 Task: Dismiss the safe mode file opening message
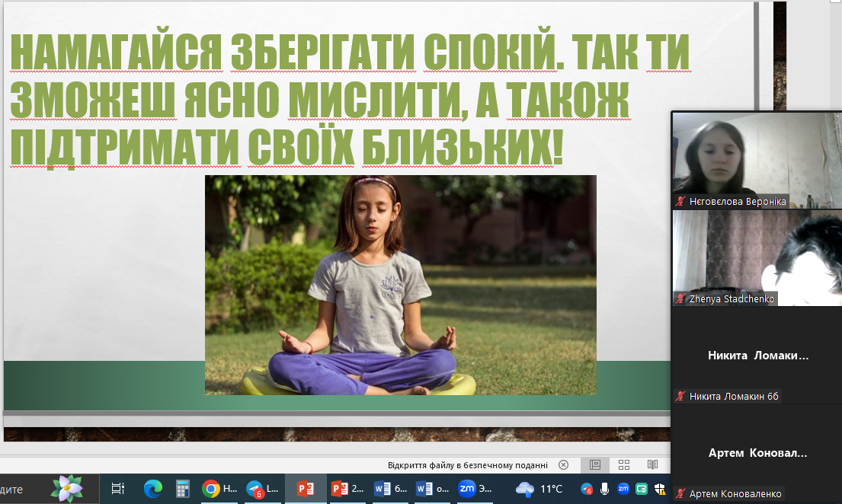(563, 464)
